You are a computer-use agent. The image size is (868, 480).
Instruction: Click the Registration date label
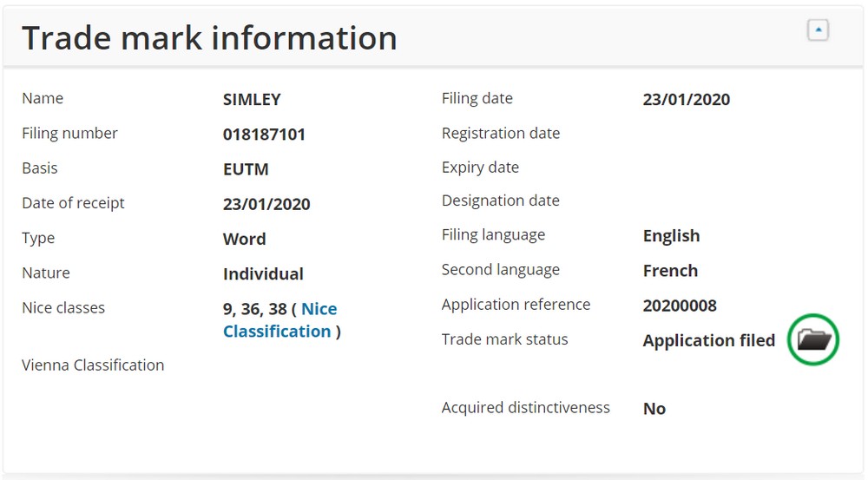501,133
